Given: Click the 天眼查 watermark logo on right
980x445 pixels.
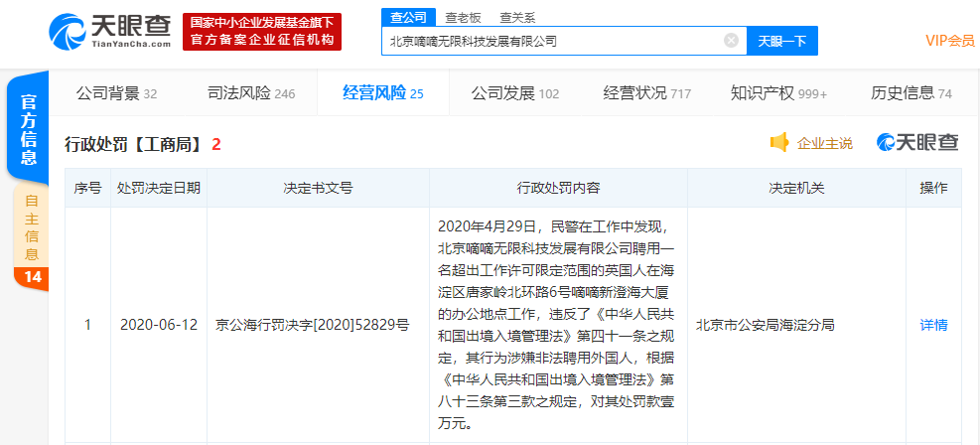Looking at the screenshot, I should [x=917, y=143].
